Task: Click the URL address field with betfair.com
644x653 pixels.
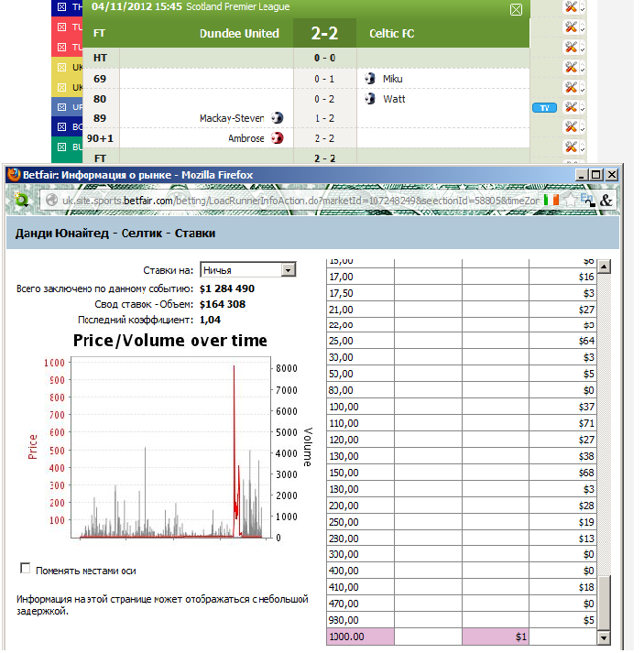Action: coord(300,201)
